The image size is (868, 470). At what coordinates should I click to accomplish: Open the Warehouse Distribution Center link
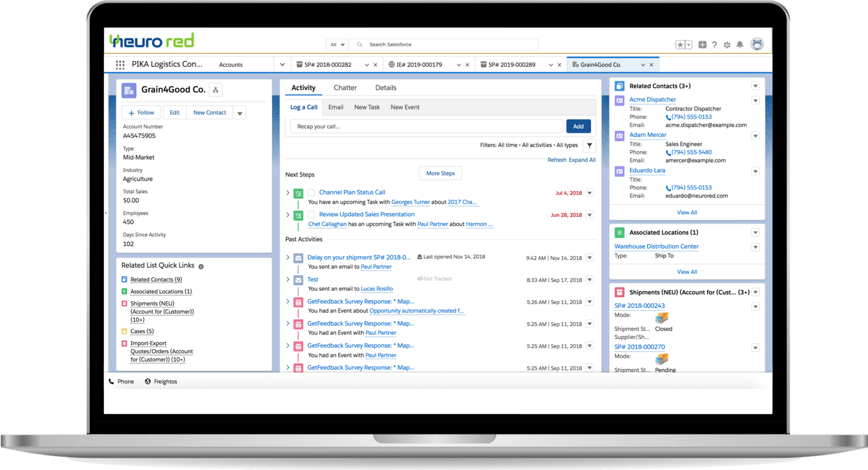tap(656, 246)
